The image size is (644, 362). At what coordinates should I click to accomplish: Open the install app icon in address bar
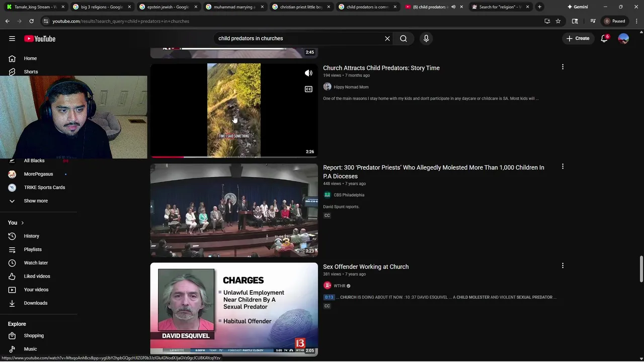pyautogui.click(x=547, y=21)
